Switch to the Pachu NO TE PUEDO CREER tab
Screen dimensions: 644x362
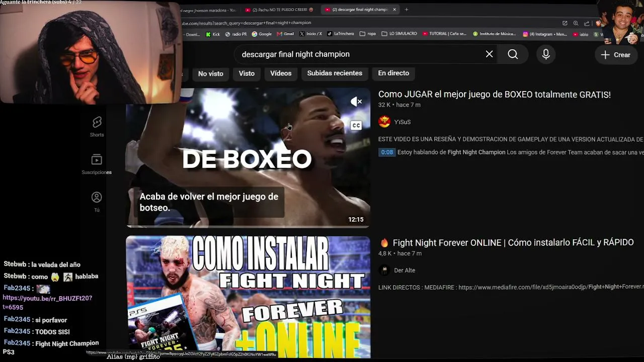click(x=279, y=10)
